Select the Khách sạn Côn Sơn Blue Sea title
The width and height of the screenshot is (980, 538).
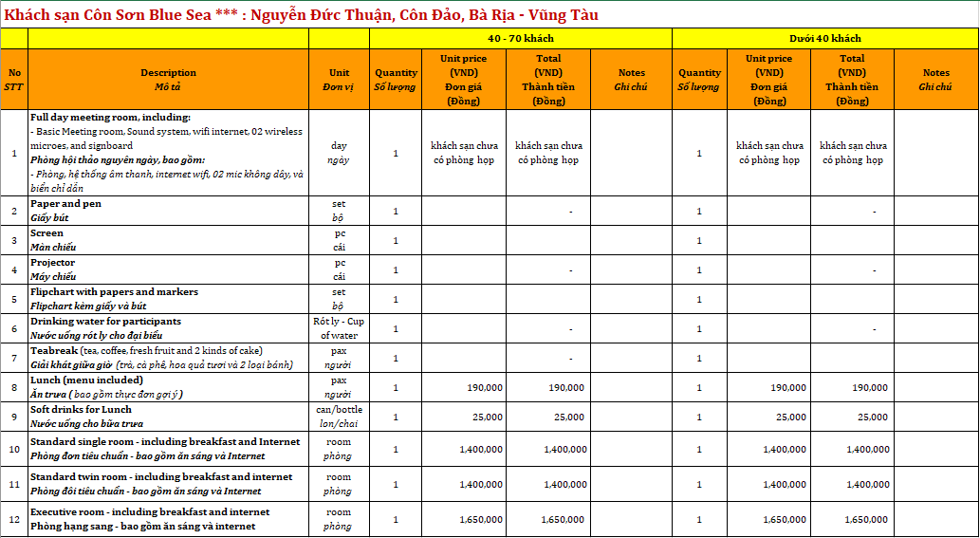[301, 15]
